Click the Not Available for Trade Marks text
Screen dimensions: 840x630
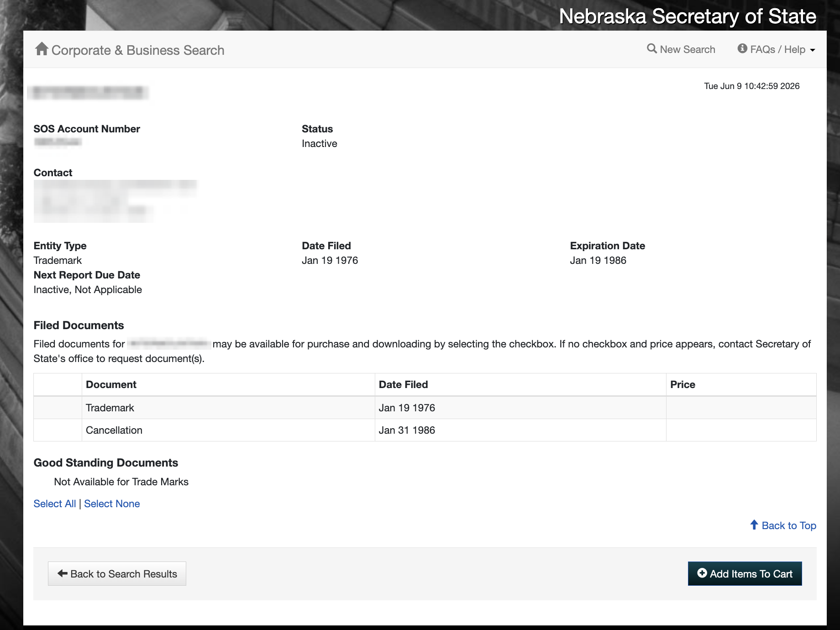pos(121,482)
